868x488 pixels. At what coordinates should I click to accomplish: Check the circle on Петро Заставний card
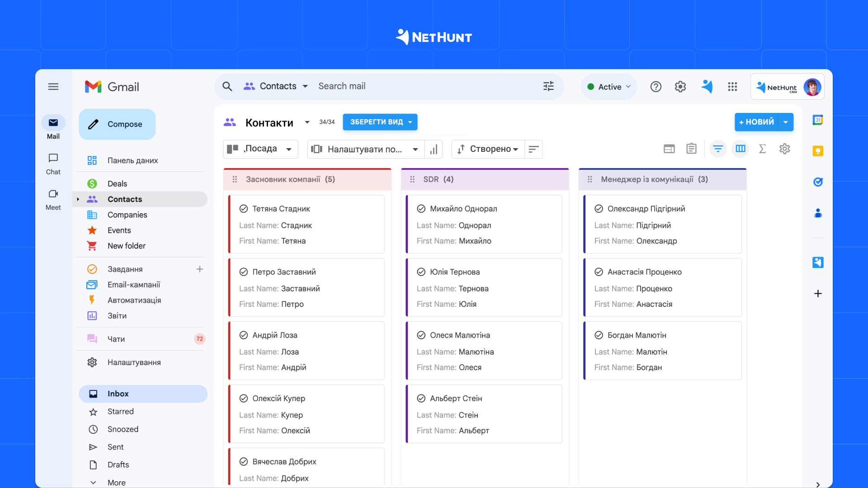[x=243, y=272]
